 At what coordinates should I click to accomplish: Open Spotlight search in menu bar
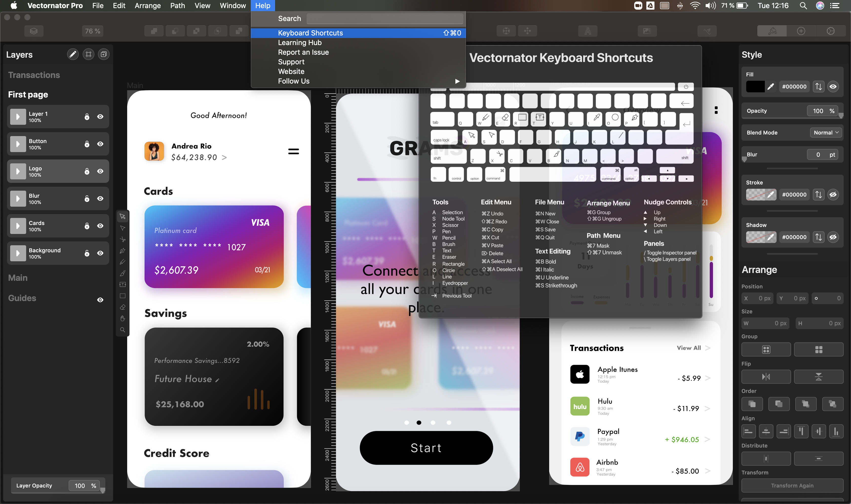803,5
